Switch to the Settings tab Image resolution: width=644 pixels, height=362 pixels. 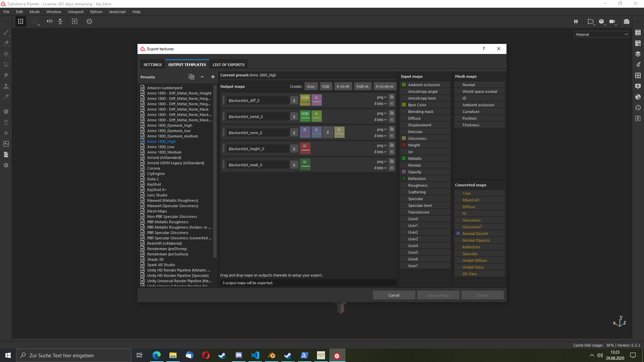coord(153,65)
